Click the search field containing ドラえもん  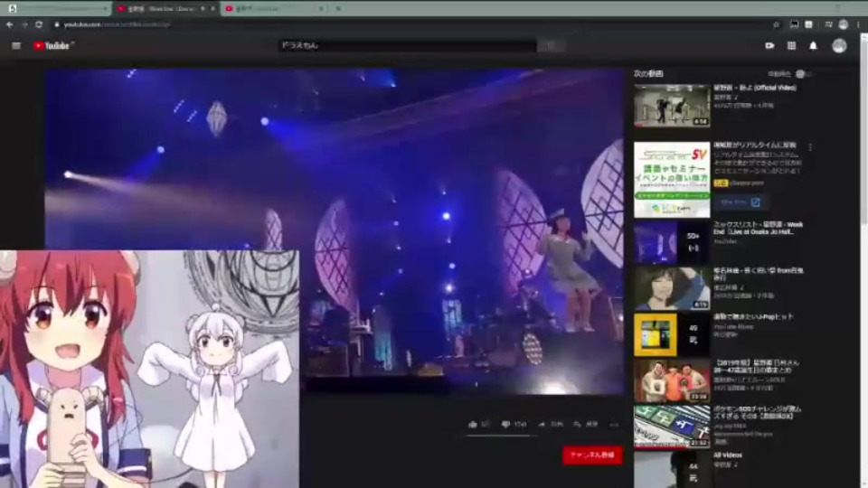pyautogui.click(x=407, y=46)
